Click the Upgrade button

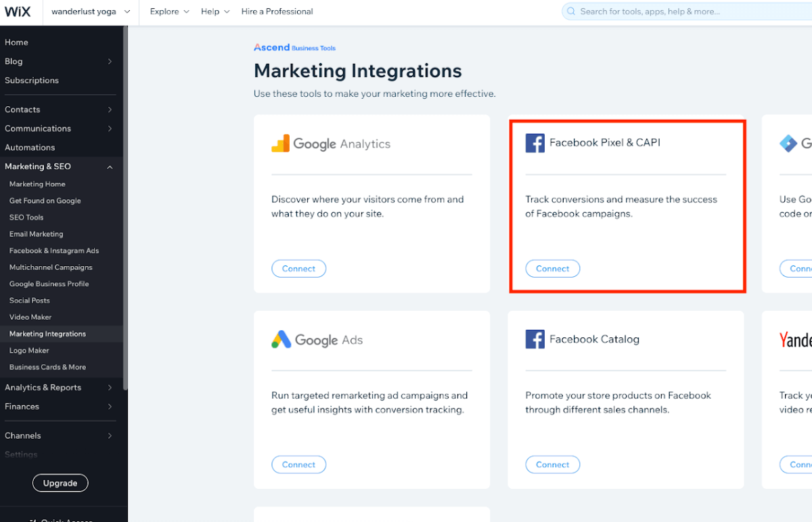60,483
